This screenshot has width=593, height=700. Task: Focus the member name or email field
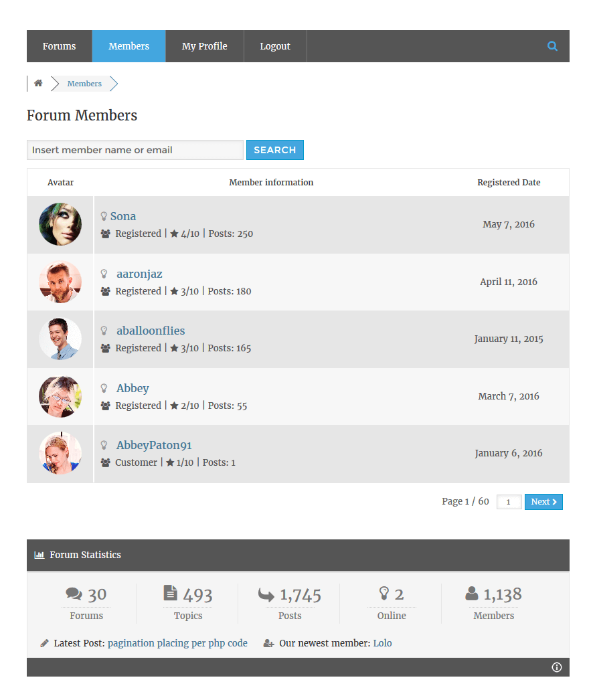coord(135,150)
